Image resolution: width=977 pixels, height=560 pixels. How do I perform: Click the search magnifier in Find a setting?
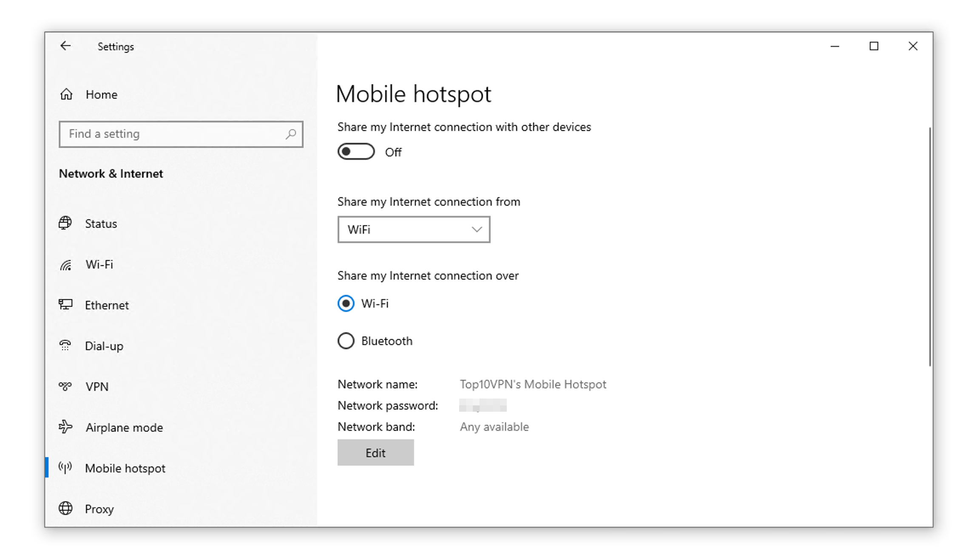point(290,134)
